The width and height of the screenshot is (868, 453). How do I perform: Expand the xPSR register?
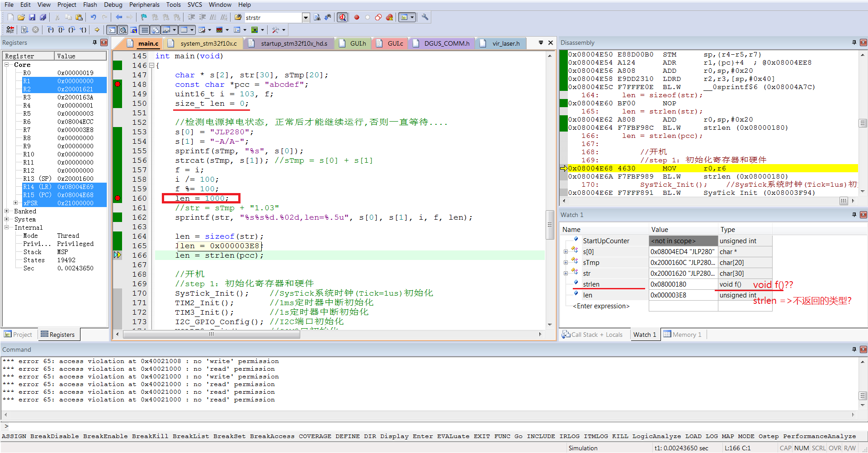point(15,203)
